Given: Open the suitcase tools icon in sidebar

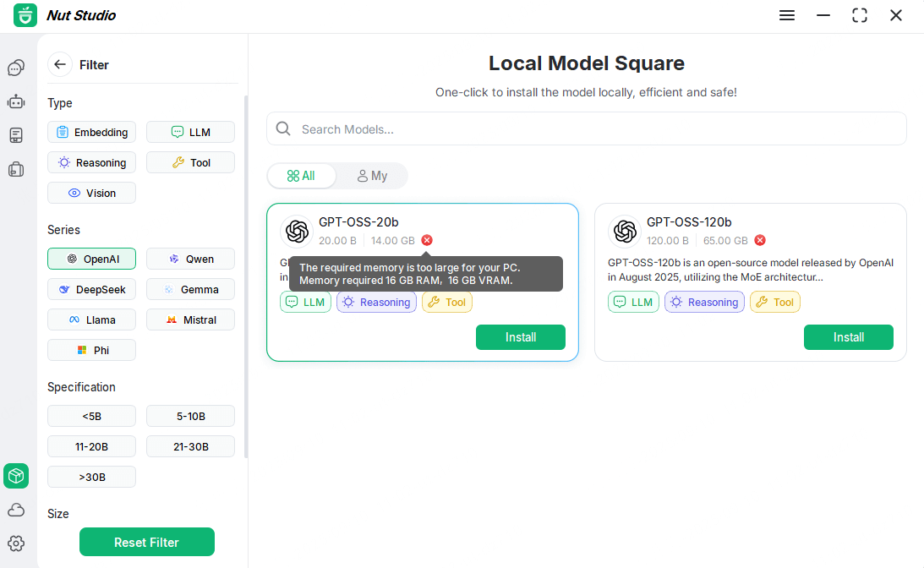Looking at the screenshot, I should coord(16,170).
